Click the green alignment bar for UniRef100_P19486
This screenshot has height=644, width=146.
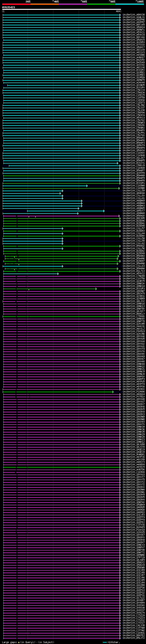58,392
